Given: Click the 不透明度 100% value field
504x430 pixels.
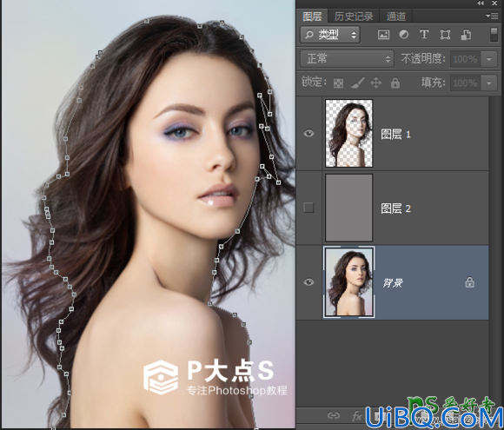Looking at the screenshot, I should tap(465, 59).
